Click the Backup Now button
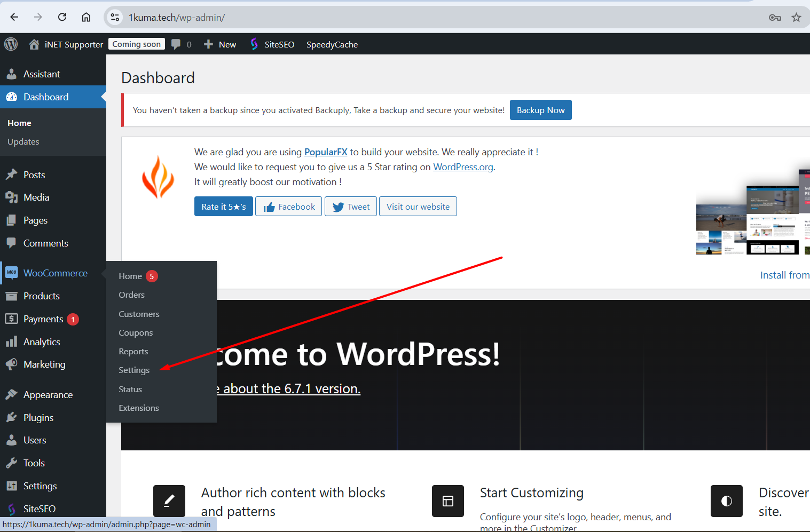Viewport: 810px width, 532px height. coord(540,110)
